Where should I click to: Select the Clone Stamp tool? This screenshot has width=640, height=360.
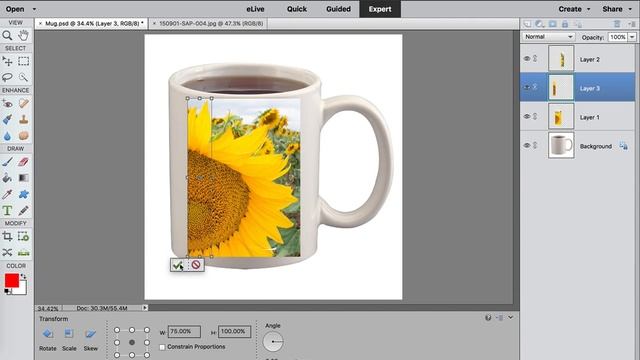click(x=24, y=120)
